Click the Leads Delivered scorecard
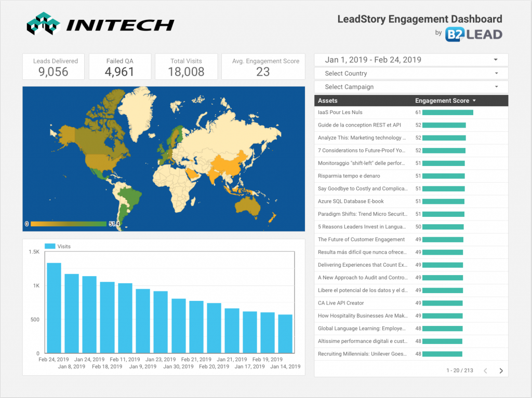The width and height of the screenshot is (532, 398). coord(54,67)
